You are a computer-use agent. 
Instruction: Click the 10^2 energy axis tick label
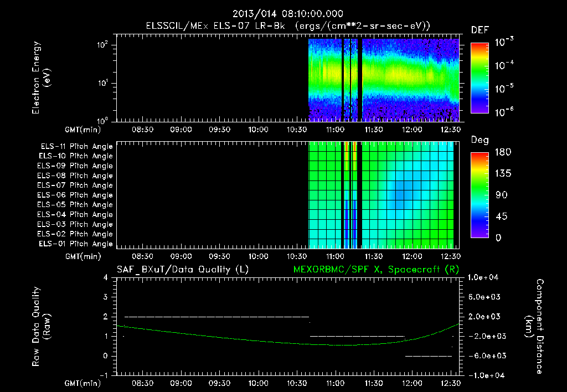(x=102, y=45)
